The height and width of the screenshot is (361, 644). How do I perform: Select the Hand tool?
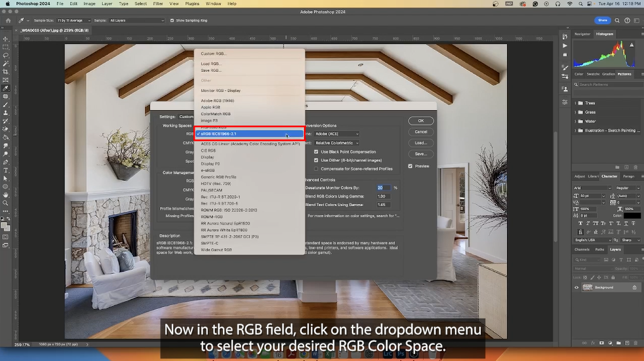(6, 195)
